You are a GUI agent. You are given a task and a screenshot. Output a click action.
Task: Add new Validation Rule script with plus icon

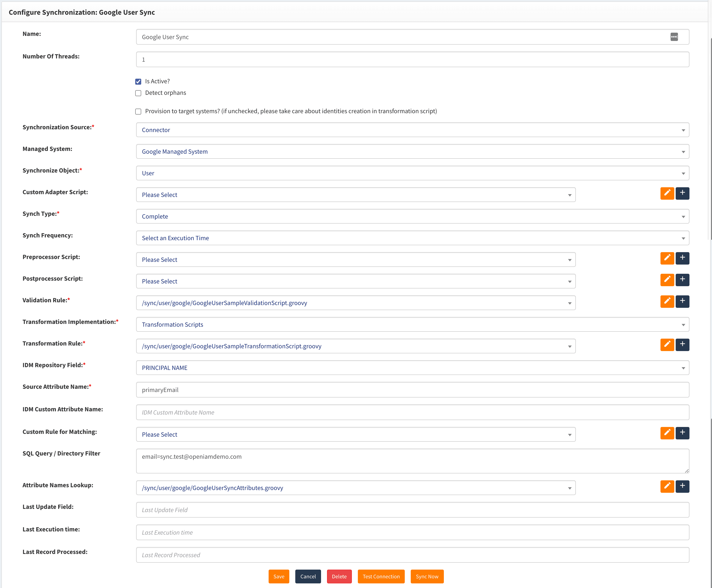tap(682, 301)
